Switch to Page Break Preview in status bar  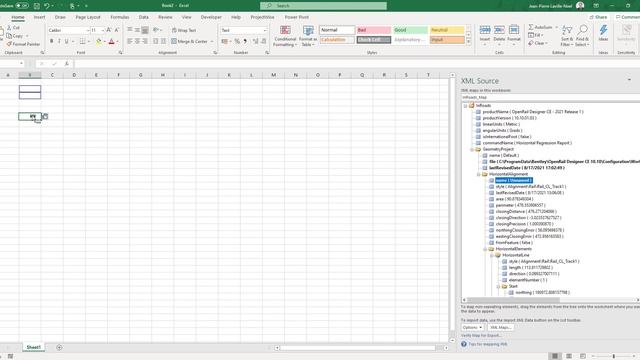click(582, 356)
